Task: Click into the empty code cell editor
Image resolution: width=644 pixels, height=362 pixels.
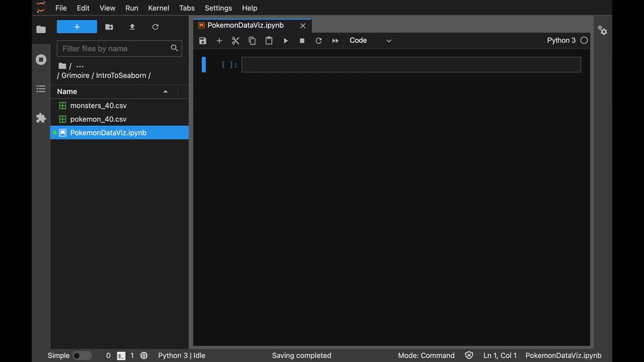Action: (x=411, y=64)
